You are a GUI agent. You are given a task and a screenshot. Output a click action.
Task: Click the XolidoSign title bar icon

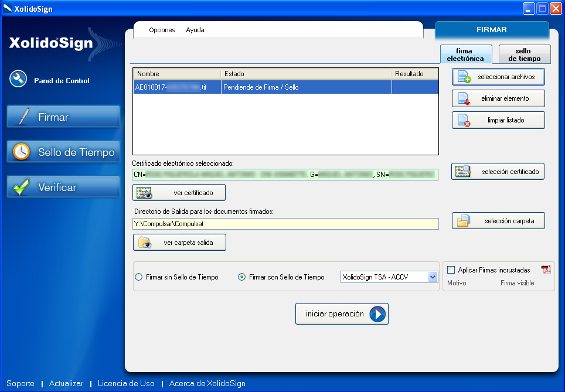[7, 8]
